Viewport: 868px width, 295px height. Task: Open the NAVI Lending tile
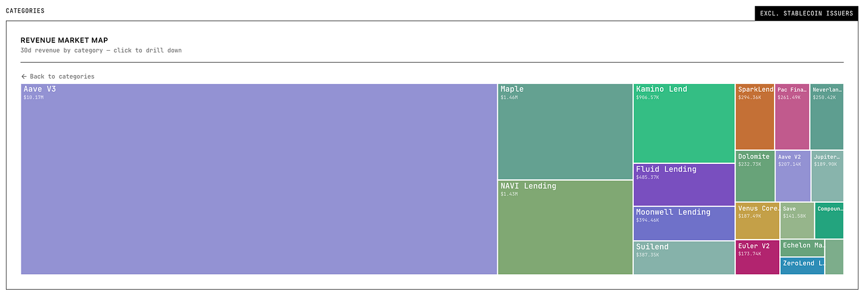[565, 227]
